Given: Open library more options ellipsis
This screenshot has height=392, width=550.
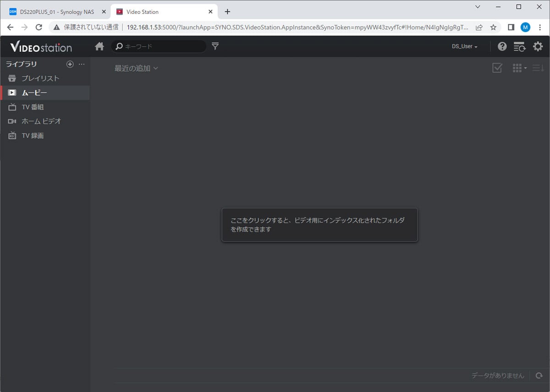Looking at the screenshot, I should tap(82, 64).
